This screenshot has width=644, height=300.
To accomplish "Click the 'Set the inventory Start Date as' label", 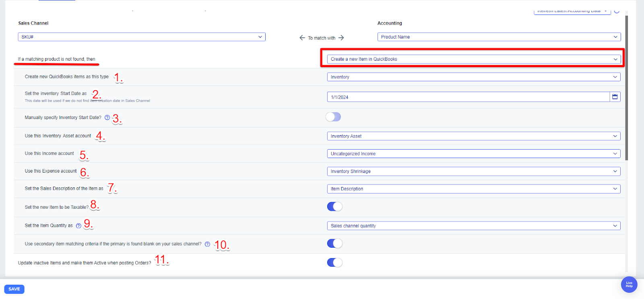I will coord(56,94).
